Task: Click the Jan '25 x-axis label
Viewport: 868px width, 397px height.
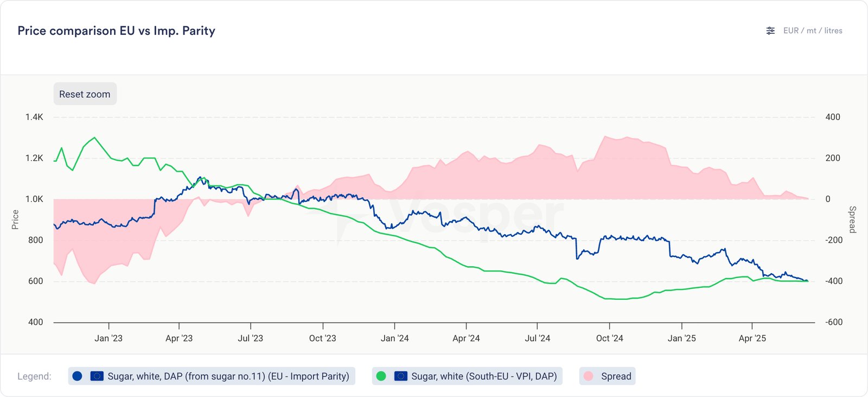Action: (x=681, y=338)
